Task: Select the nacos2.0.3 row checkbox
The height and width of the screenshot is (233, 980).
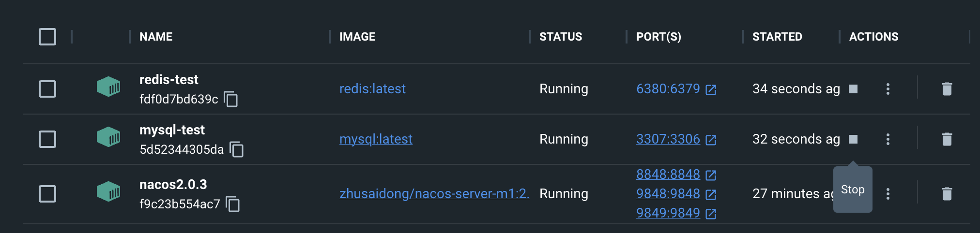Action: point(47,194)
